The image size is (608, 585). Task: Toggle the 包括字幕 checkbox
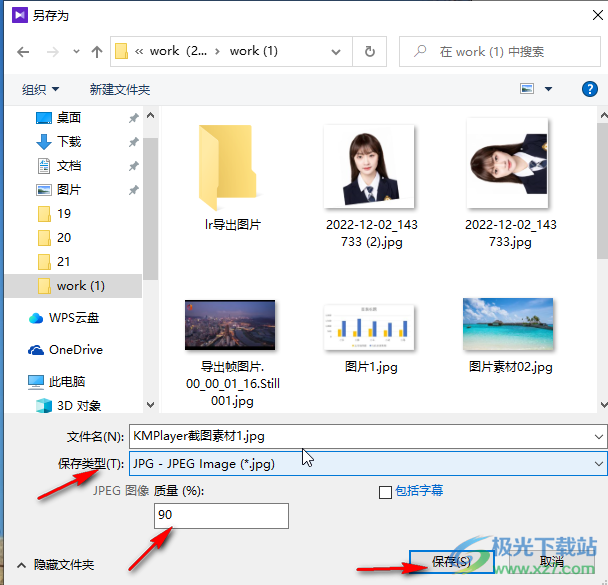[x=385, y=492]
